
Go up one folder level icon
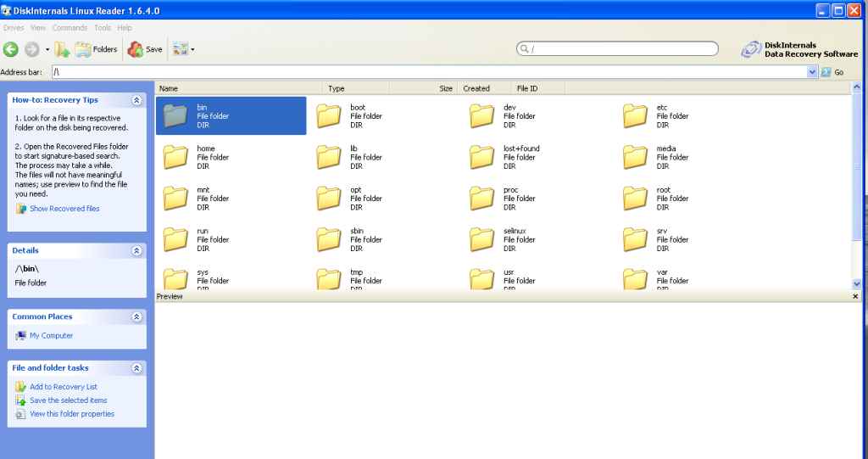pos(62,49)
